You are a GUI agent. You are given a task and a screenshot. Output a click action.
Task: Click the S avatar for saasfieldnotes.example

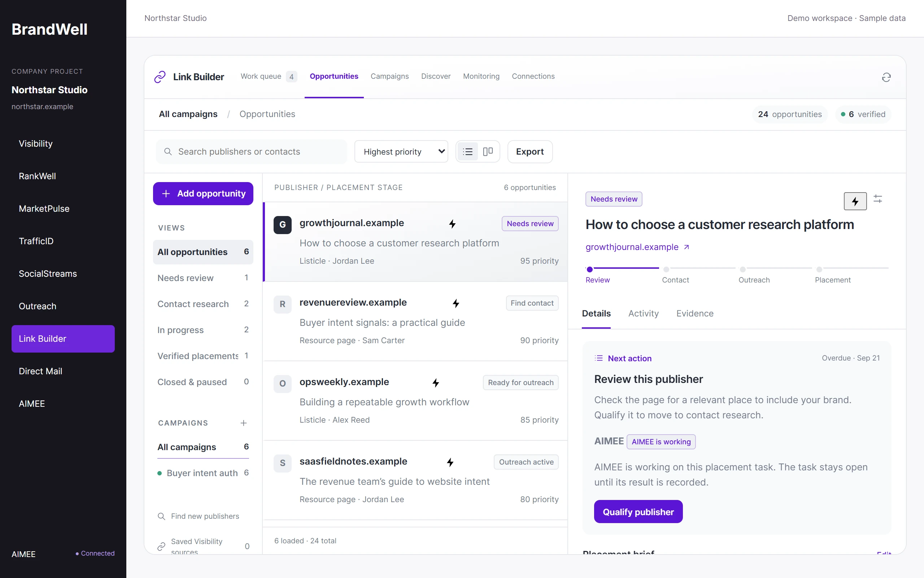283,463
